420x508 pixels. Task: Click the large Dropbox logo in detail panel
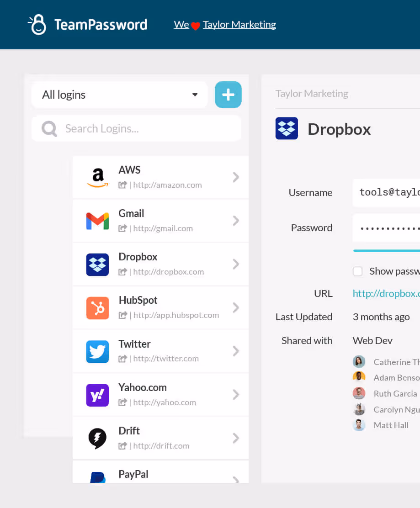(287, 128)
